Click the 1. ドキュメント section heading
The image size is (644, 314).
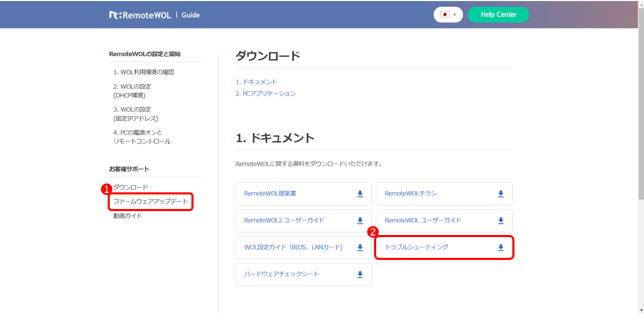point(275,138)
